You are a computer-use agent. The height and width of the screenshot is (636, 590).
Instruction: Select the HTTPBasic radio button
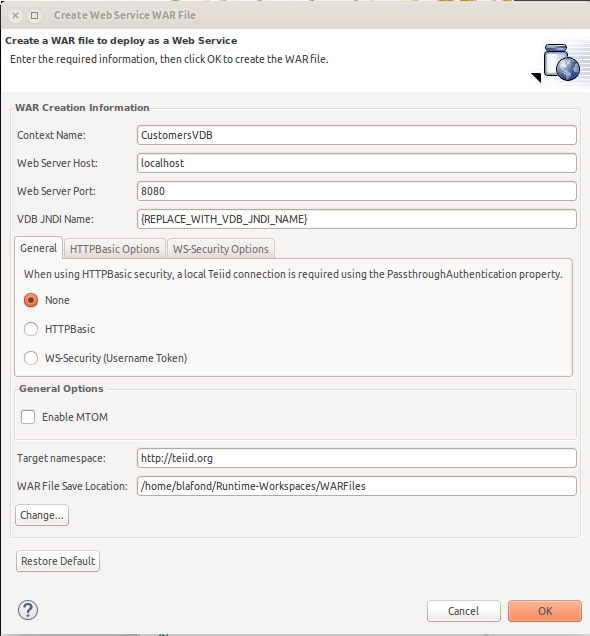pyautogui.click(x=31, y=329)
